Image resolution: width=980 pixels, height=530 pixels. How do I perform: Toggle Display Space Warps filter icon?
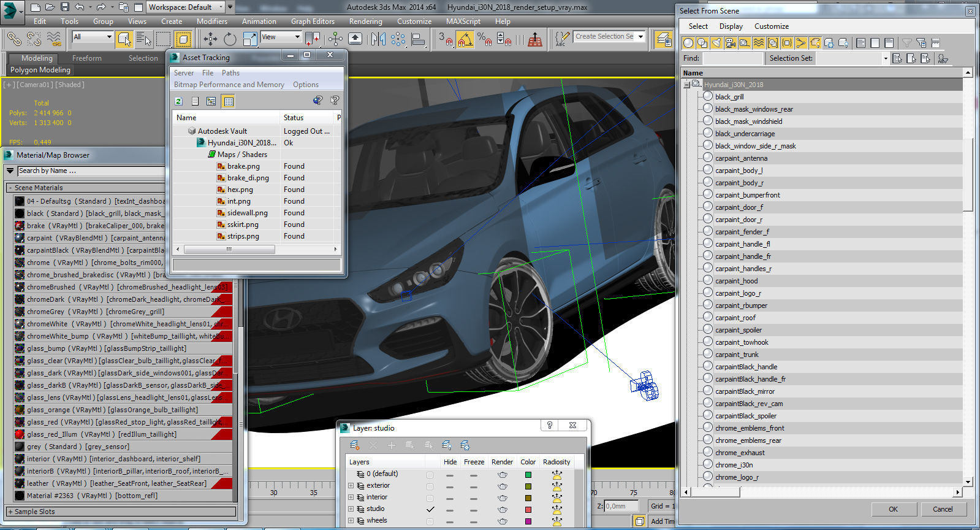[x=759, y=43]
